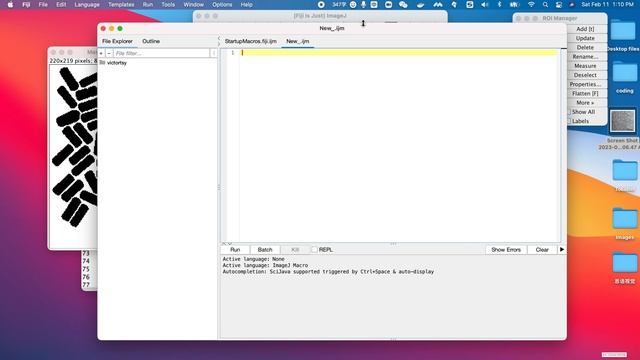This screenshot has height=360, width=640.
Task: Open the Templates menu
Action: click(121, 5)
